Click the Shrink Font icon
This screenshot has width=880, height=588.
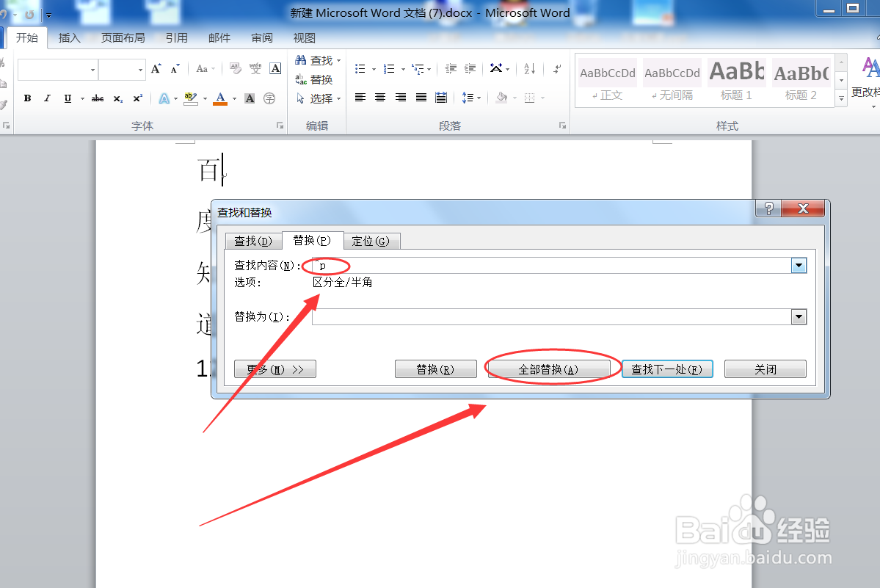point(175,68)
